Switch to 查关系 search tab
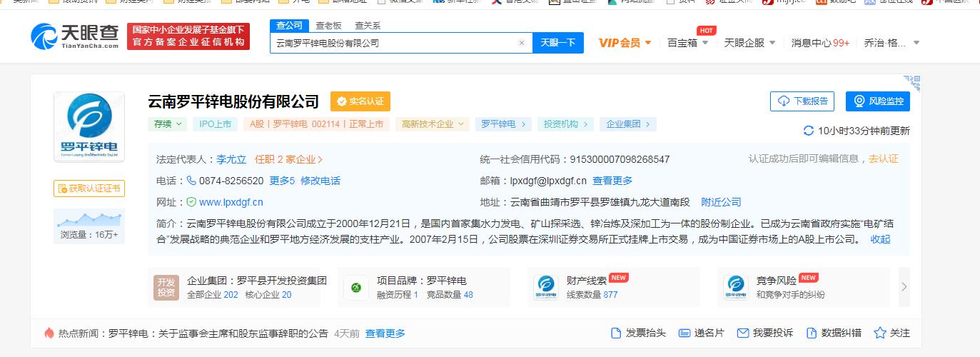 (368, 25)
